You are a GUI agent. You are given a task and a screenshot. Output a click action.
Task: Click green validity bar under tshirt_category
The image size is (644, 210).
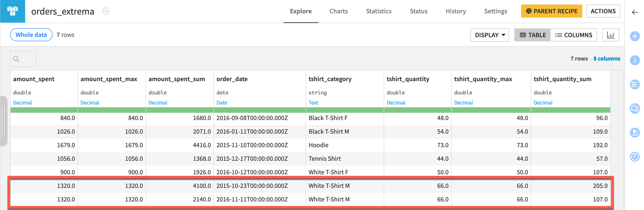(345, 110)
